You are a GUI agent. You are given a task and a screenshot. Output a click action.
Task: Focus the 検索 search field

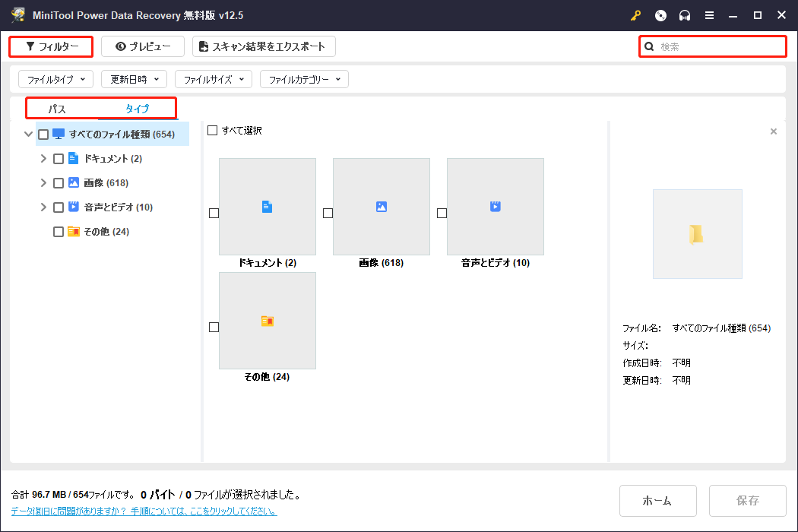pos(713,47)
